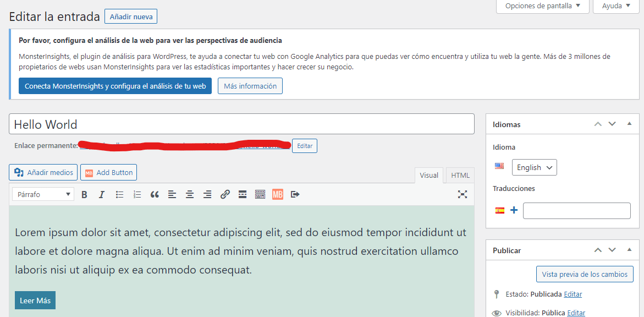Insert the Read More tag
Screen dimensions: 644x317
[x=243, y=194]
